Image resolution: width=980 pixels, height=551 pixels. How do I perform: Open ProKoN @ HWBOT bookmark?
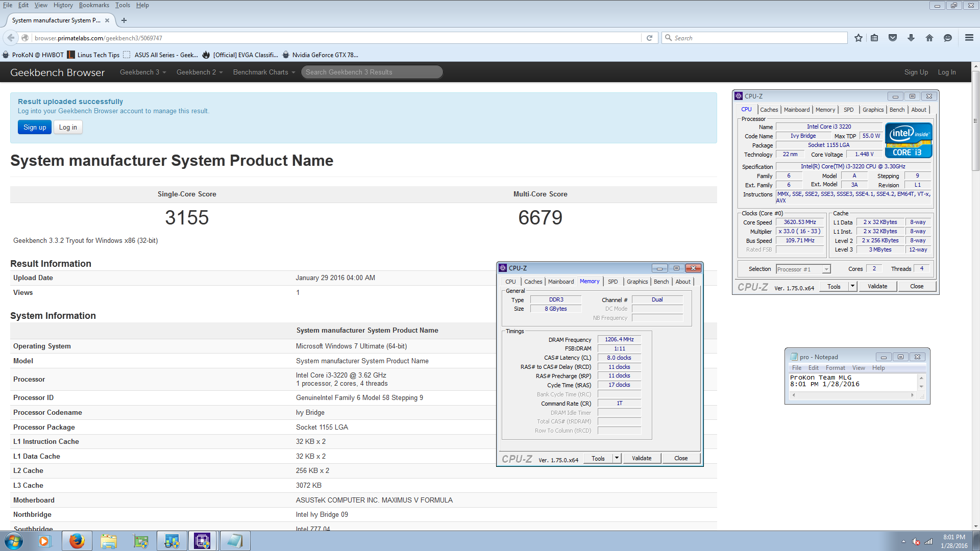coord(34,55)
